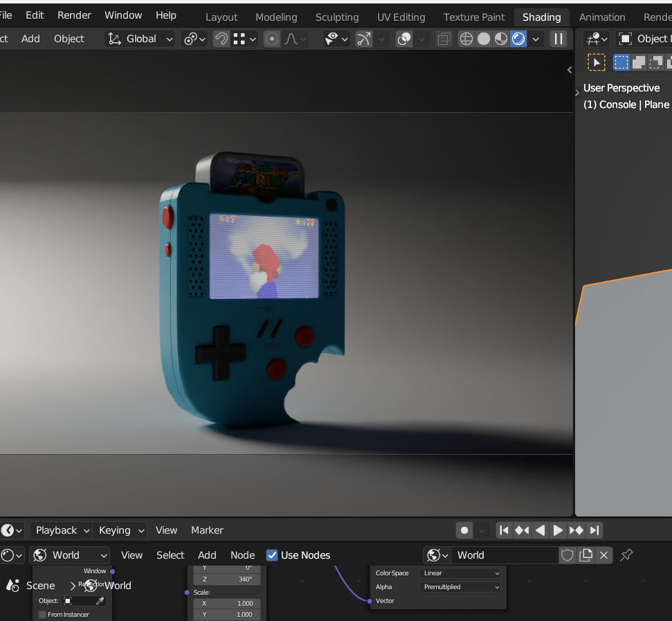Open the Texture Paint workspace

pyautogui.click(x=474, y=17)
